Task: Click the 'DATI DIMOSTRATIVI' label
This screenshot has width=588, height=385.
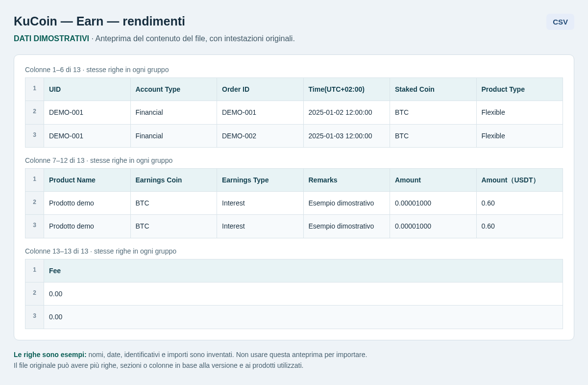Action: point(51,38)
